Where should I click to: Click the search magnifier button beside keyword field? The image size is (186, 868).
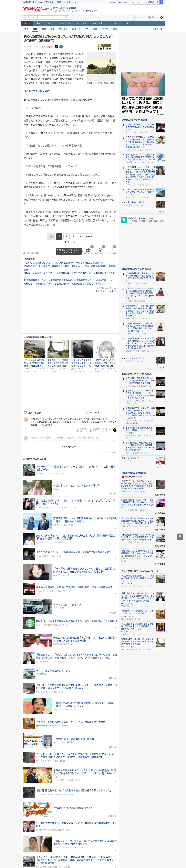pyautogui.click(x=66, y=18)
